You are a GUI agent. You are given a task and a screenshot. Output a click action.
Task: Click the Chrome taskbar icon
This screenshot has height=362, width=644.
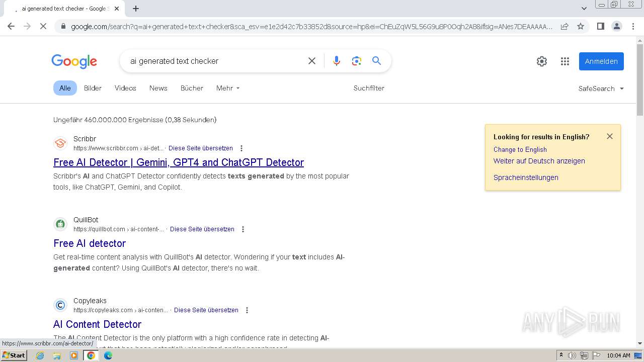(91, 355)
